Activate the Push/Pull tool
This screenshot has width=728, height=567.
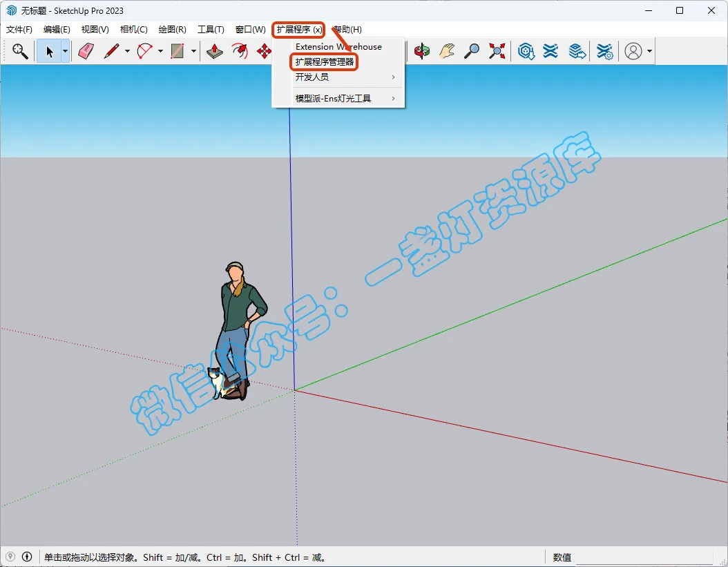215,51
